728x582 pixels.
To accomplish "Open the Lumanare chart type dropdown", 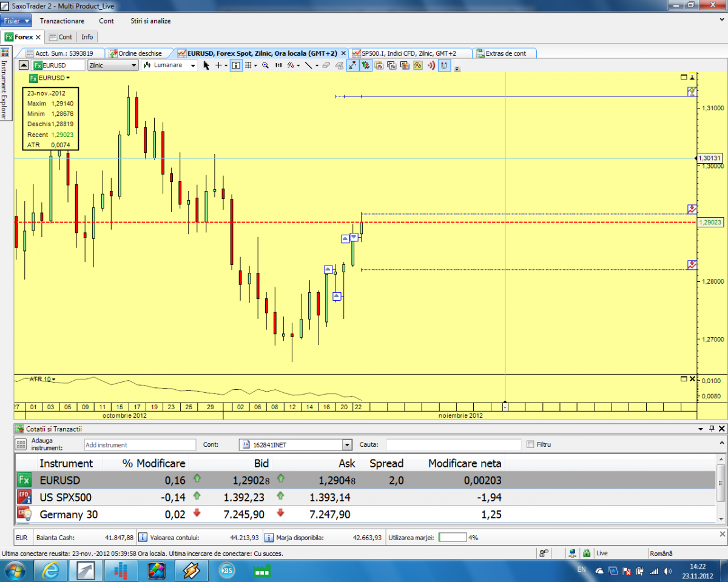I will pyautogui.click(x=170, y=65).
